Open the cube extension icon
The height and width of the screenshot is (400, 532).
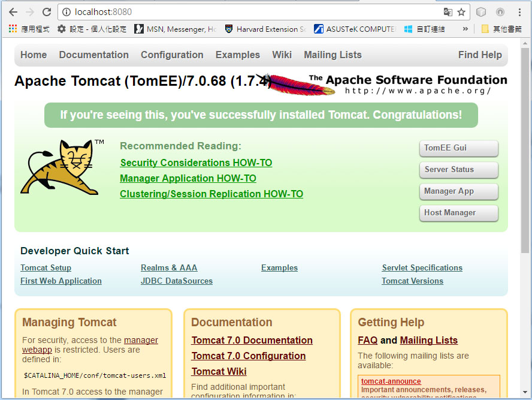(x=480, y=12)
